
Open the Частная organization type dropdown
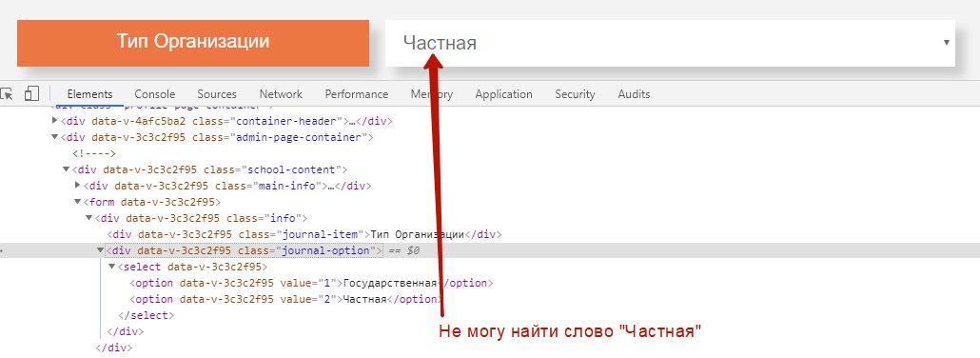670,43
